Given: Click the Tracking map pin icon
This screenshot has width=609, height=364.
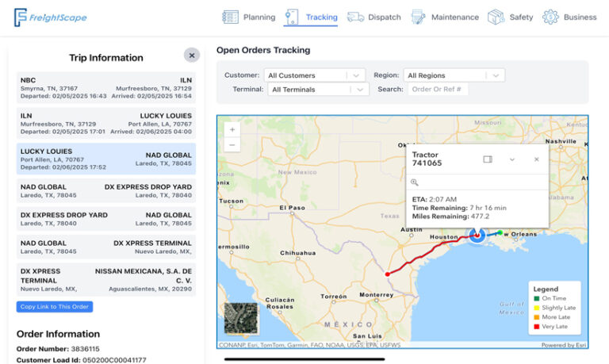Looking at the screenshot, I should [x=292, y=17].
